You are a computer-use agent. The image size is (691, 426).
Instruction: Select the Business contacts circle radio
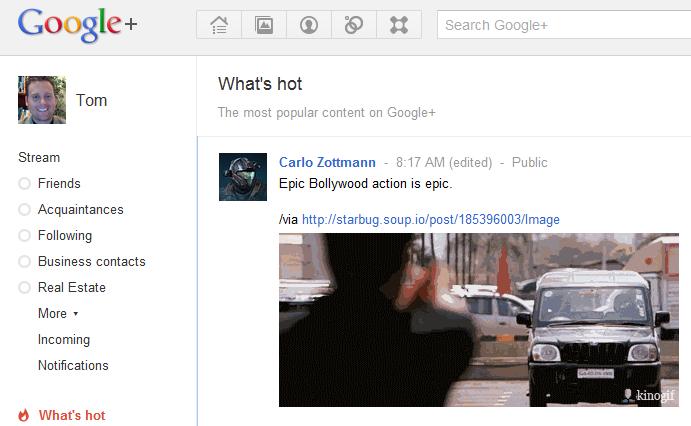(24, 261)
